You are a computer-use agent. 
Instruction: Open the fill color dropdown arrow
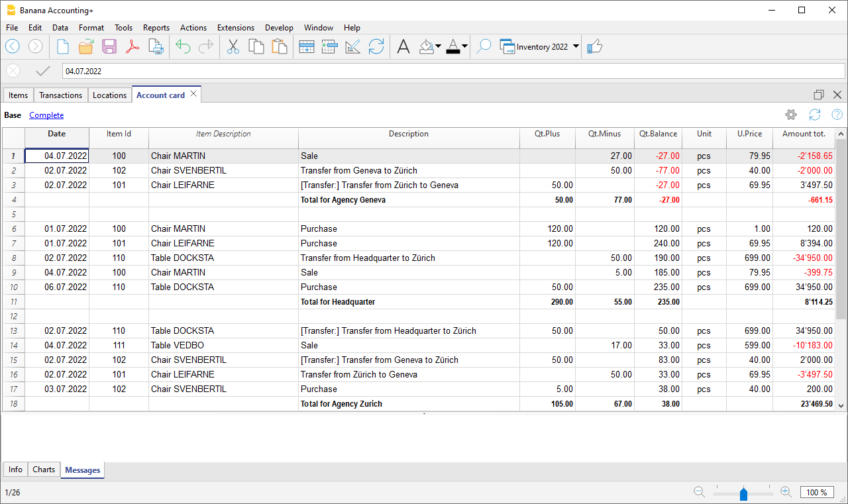439,46
